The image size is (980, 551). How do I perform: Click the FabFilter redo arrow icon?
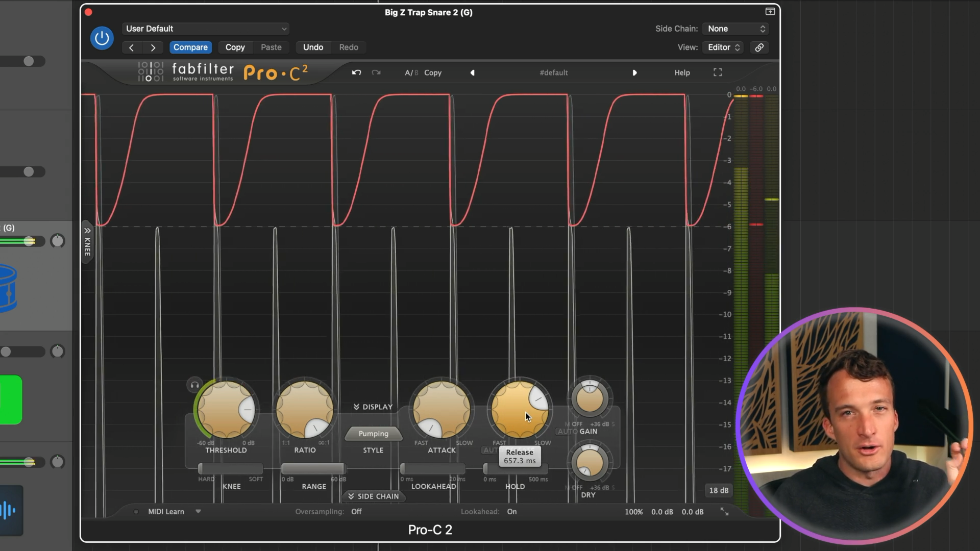376,72
